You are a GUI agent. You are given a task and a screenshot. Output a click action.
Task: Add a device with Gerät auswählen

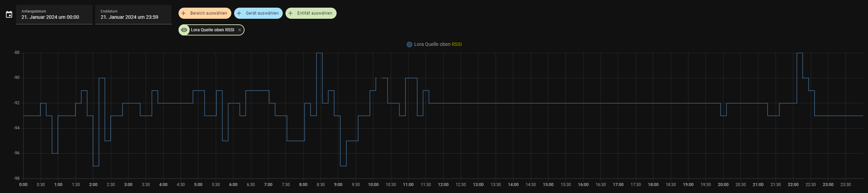(258, 13)
